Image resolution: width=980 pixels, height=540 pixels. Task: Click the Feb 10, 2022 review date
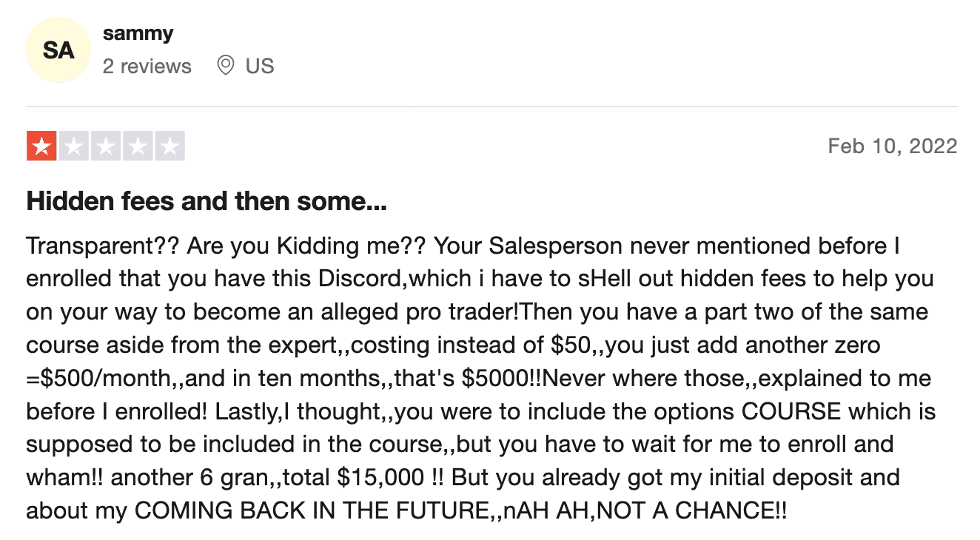893,146
